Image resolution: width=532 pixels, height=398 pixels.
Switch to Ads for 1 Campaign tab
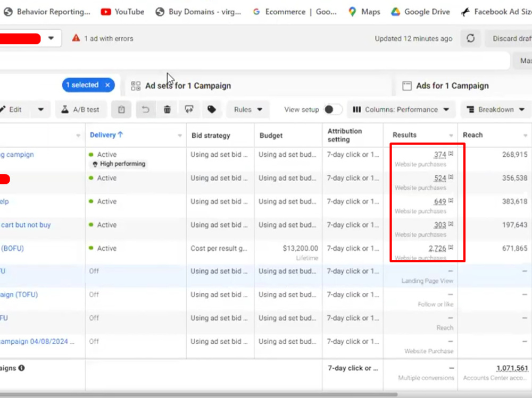[463, 86]
